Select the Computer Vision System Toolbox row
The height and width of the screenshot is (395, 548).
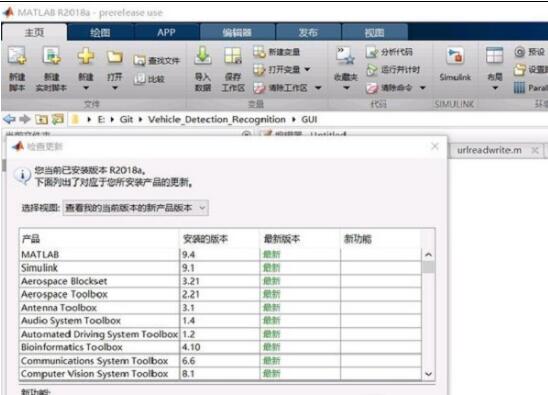(x=221, y=374)
